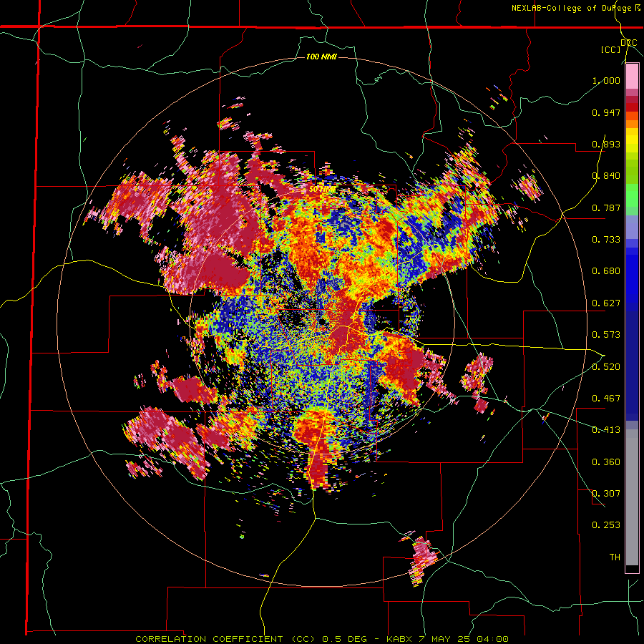Select the 0.947 legend value
The width and height of the screenshot is (644, 644).
(606, 112)
